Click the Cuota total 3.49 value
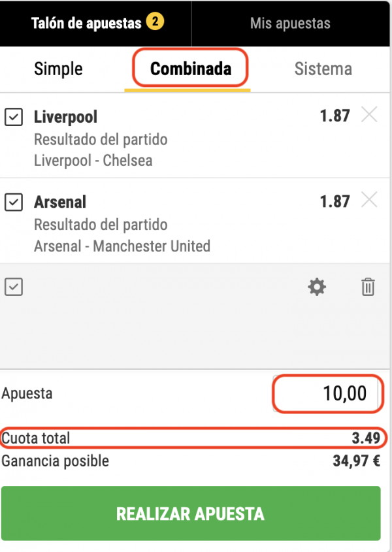Screen dimensions: 392x552 [x=366, y=438]
